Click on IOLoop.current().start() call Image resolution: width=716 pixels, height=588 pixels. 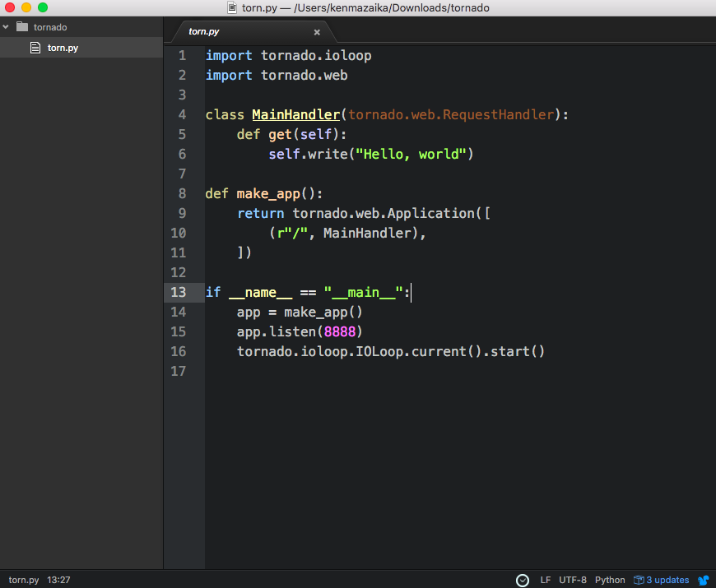[x=450, y=352]
